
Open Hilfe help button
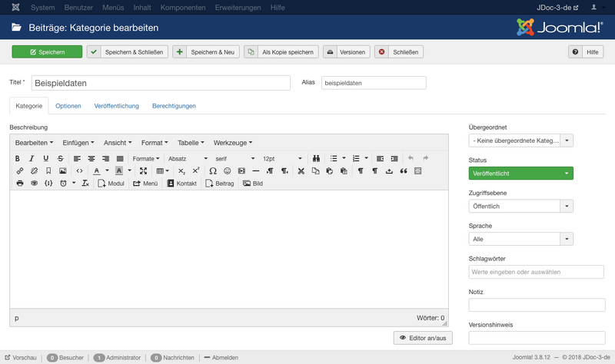pyautogui.click(x=586, y=51)
